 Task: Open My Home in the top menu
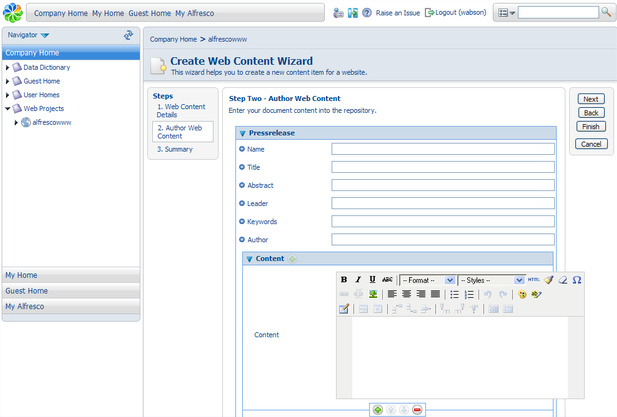pos(108,13)
